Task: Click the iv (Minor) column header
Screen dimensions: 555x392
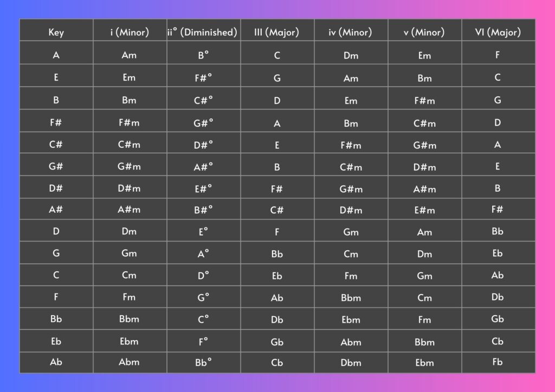Action: pos(351,32)
